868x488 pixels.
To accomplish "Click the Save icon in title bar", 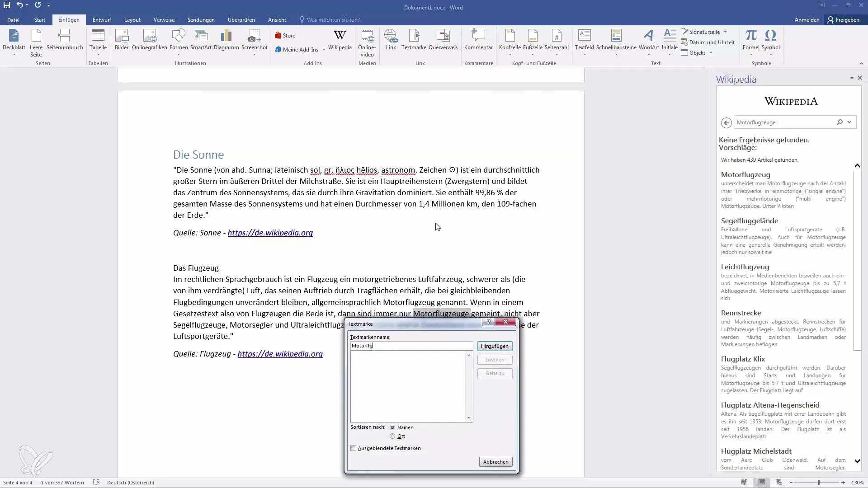I will pos(7,5).
